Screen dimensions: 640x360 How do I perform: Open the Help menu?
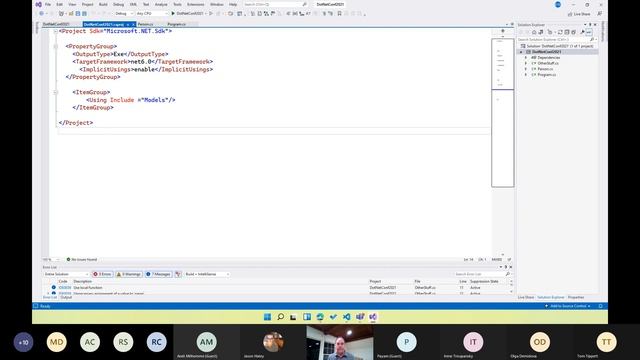tap(233, 4)
